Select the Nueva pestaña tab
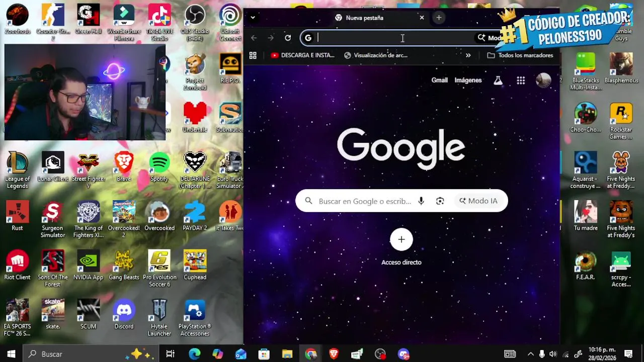 380,18
